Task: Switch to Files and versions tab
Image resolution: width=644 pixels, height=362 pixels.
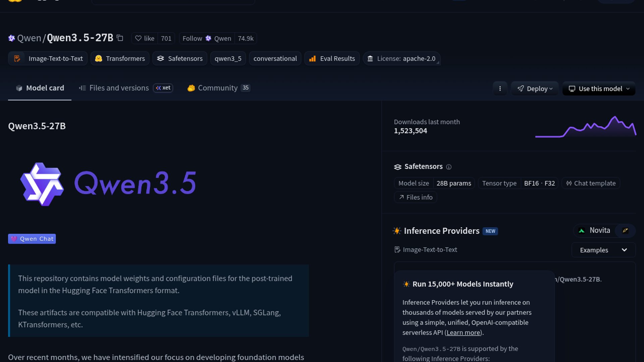Action: click(119, 88)
